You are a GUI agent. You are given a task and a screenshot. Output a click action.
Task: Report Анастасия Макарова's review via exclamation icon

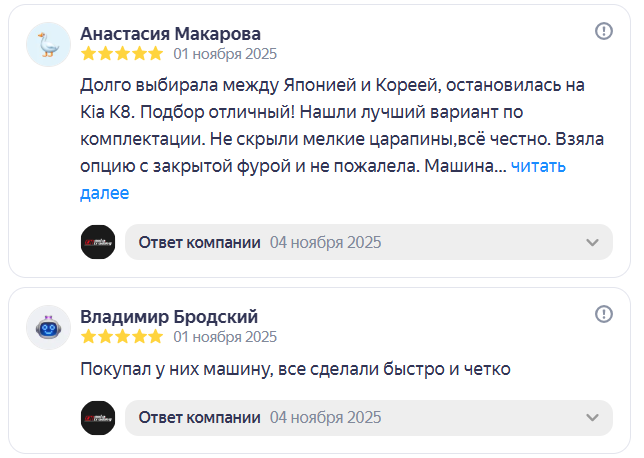[x=604, y=31]
